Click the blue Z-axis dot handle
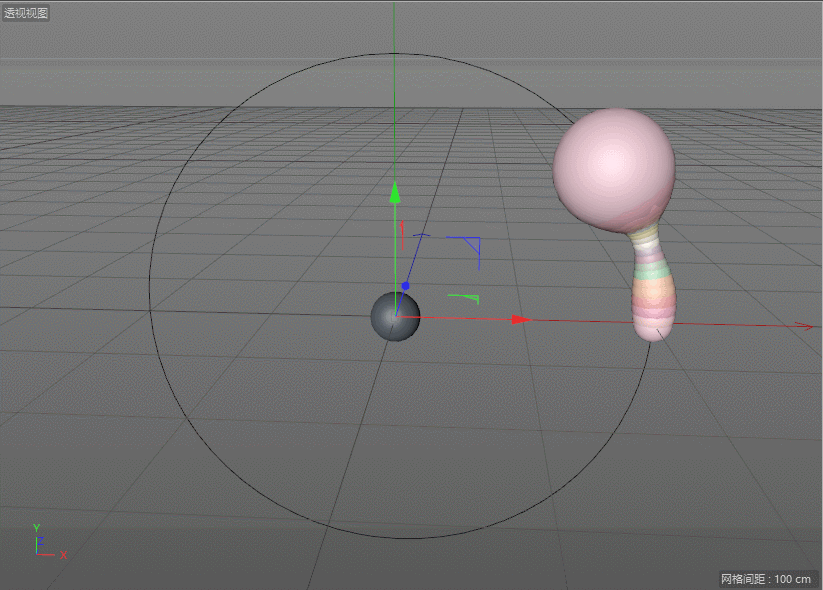The image size is (823, 590). 405,286
